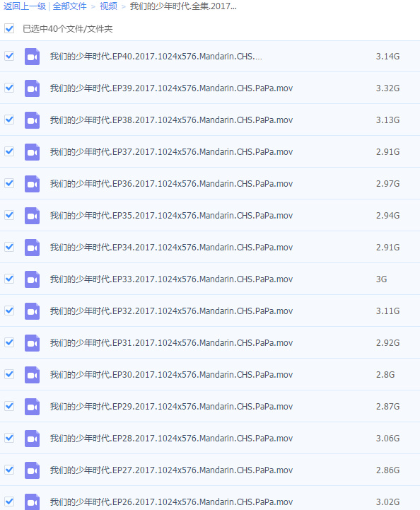The height and width of the screenshot is (510, 420).
Task: Uncheck the EP38 file checkbox
Action: (9, 120)
